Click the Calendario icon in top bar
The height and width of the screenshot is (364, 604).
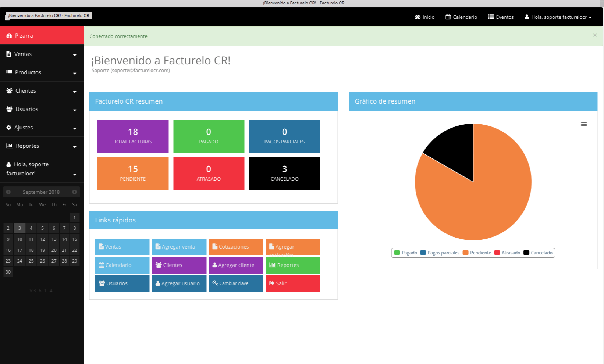(x=448, y=17)
